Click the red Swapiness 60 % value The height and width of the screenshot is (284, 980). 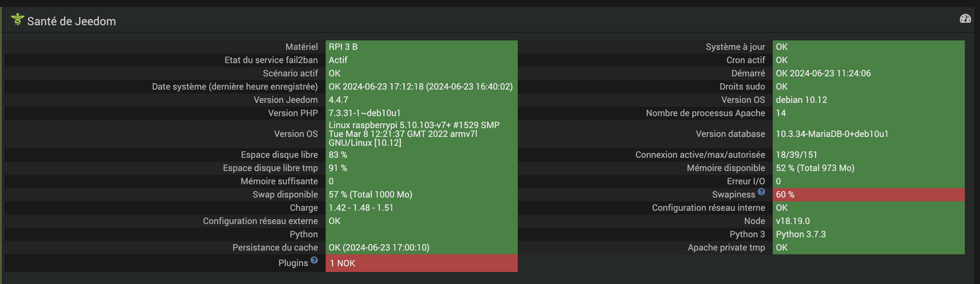869,194
